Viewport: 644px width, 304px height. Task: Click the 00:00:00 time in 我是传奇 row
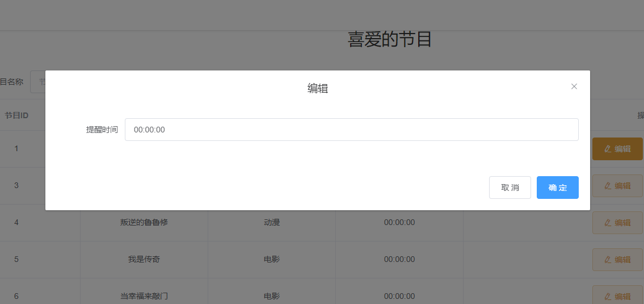point(399,260)
